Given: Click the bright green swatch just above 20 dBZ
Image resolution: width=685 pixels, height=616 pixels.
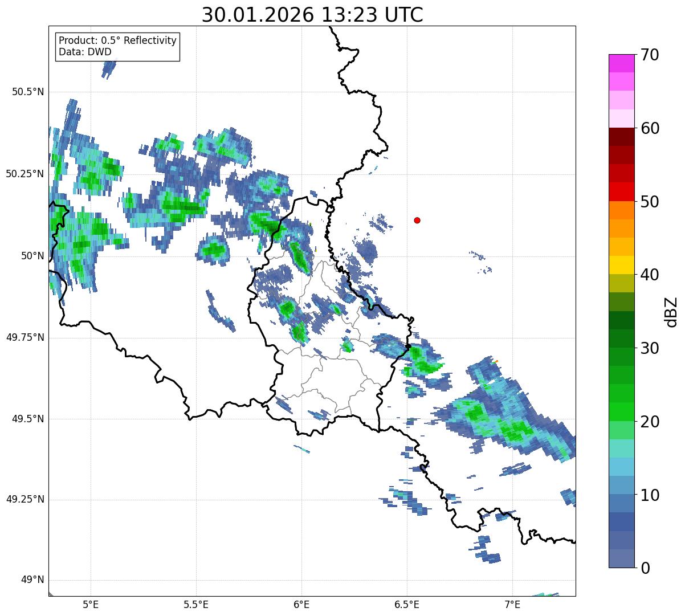Looking at the screenshot, I should tap(621, 412).
